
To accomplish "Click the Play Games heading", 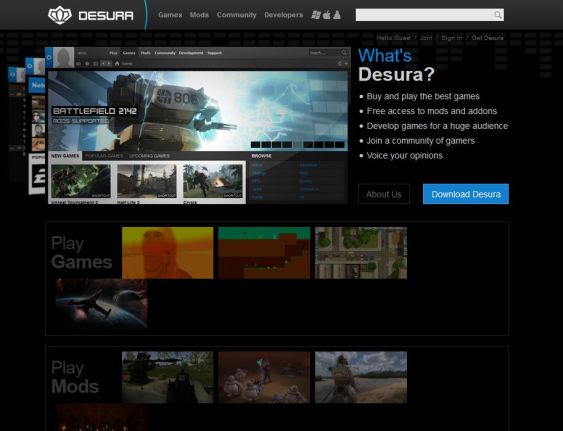I will pos(82,252).
